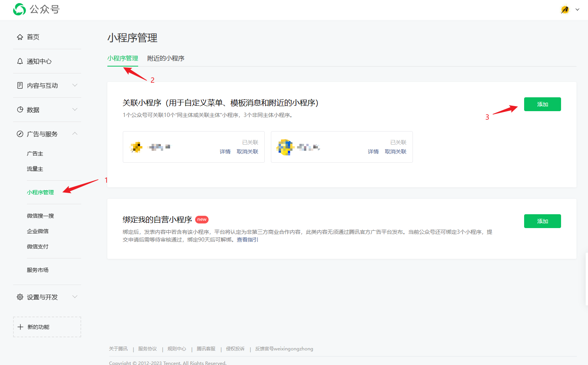Screen dimensions: 588x365
Task: Click the 内容与互动 document icon
Action: click(x=20, y=85)
